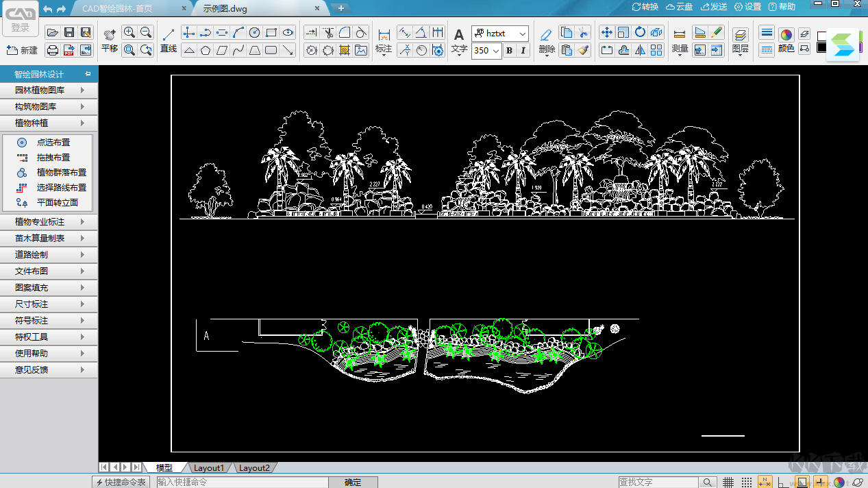Toggle grid display in status bar
Viewport: 868px width, 488px height.
728,483
